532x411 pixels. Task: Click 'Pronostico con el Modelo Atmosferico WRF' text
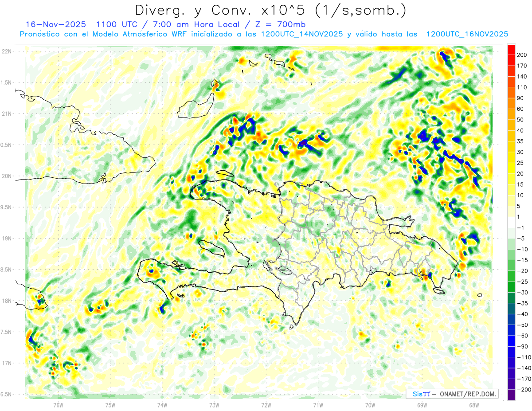click(109, 34)
